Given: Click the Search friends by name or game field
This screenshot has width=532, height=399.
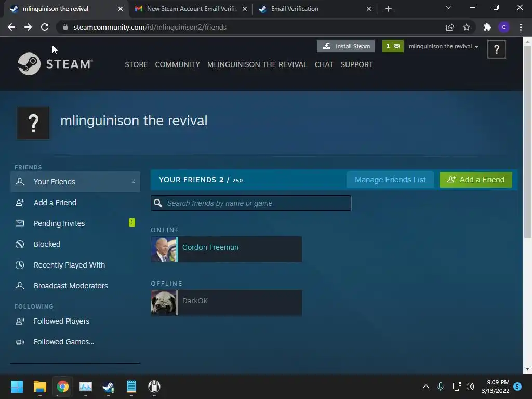Looking at the screenshot, I should click(x=251, y=203).
